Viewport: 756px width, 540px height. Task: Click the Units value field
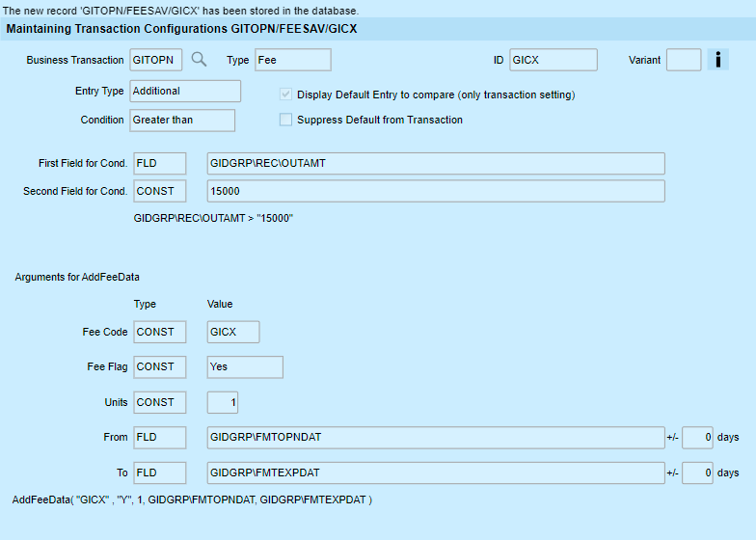(x=222, y=402)
